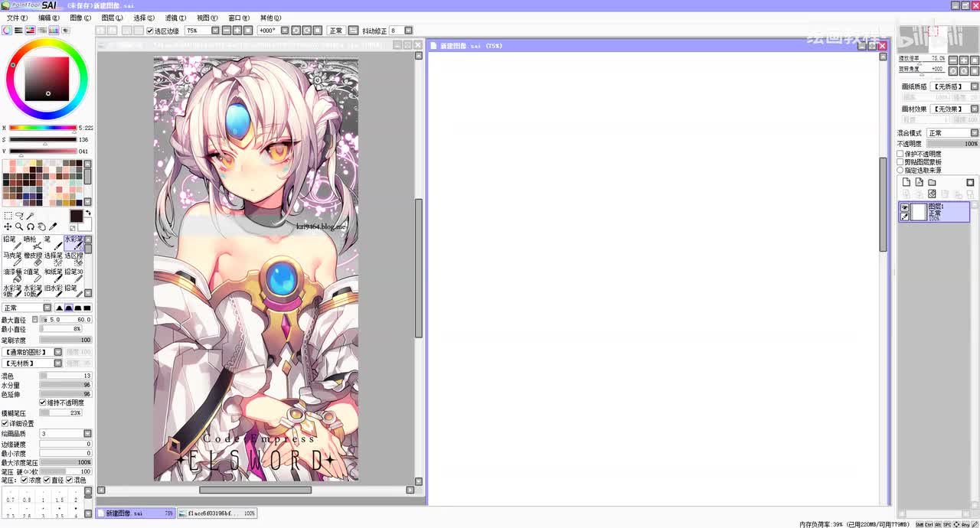Toggle 详细设置 checkbox
Image resolution: width=980 pixels, height=528 pixels.
[x=5, y=423]
